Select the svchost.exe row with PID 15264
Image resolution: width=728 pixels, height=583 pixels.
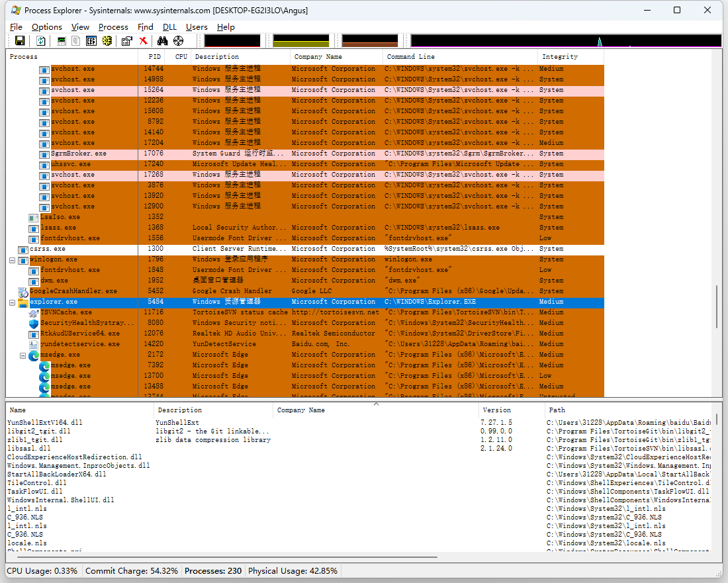pyautogui.click(x=304, y=90)
